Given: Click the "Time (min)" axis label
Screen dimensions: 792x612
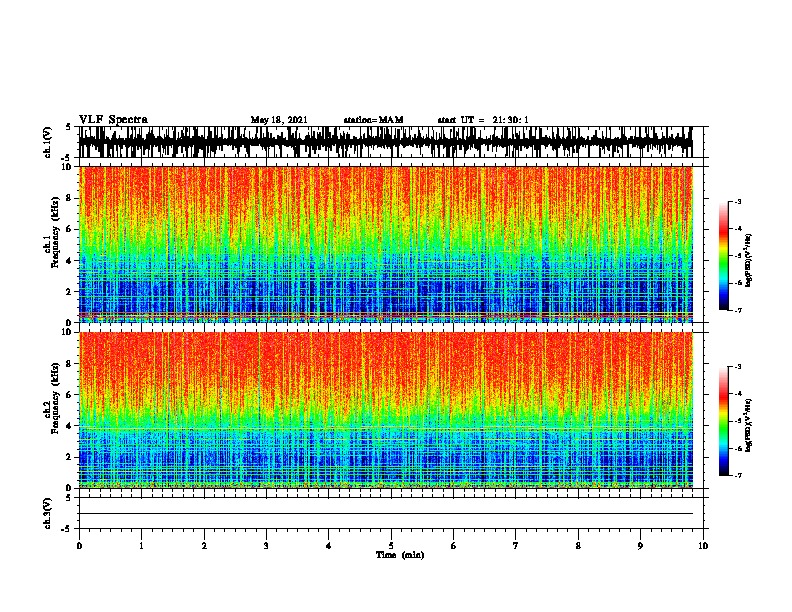Looking at the screenshot, I should pyautogui.click(x=400, y=555).
